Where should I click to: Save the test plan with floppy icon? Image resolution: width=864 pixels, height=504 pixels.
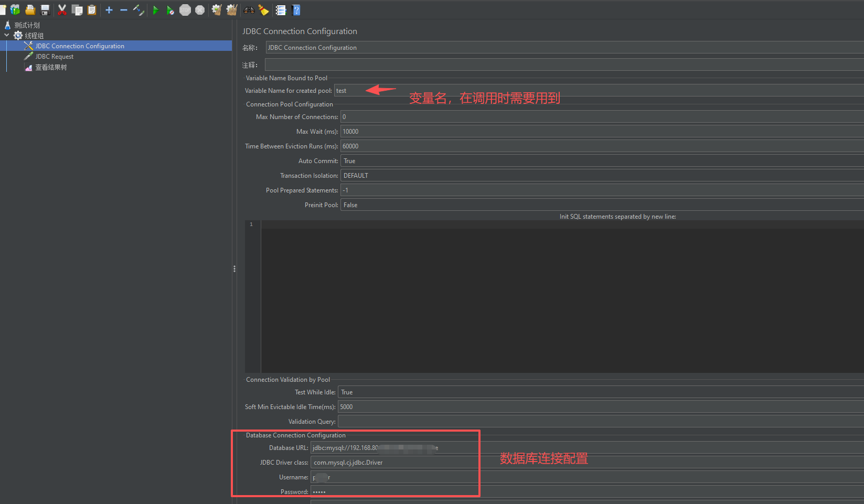[x=45, y=10]
